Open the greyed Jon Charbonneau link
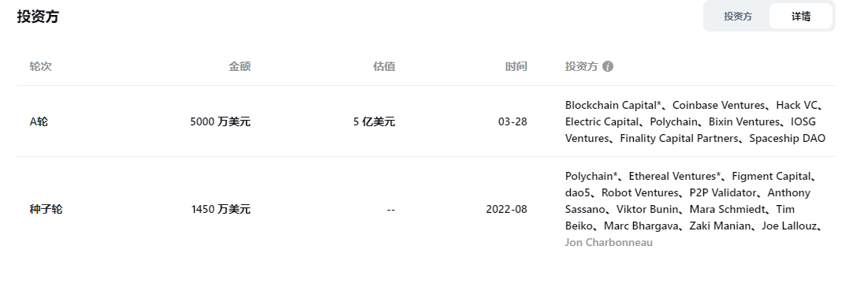868x291 pixels. 609,243
